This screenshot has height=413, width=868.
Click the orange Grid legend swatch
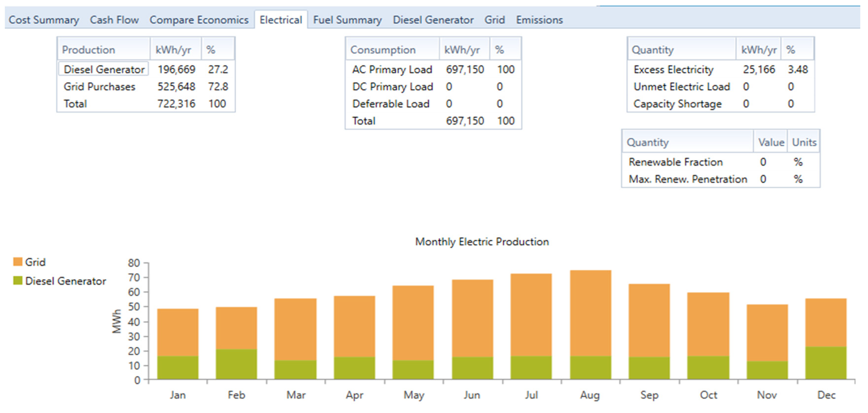coord(17,262)
